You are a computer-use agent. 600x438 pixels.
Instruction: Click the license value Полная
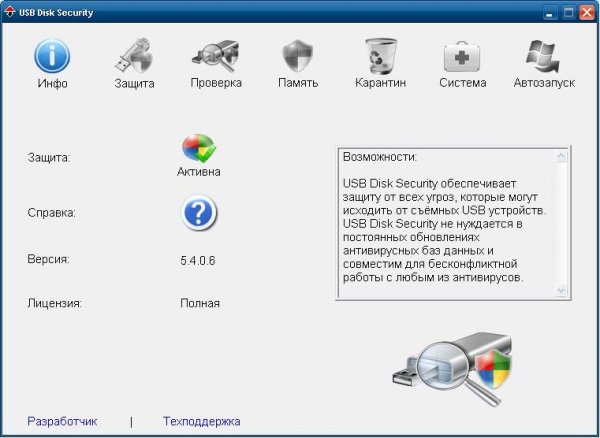200,303
